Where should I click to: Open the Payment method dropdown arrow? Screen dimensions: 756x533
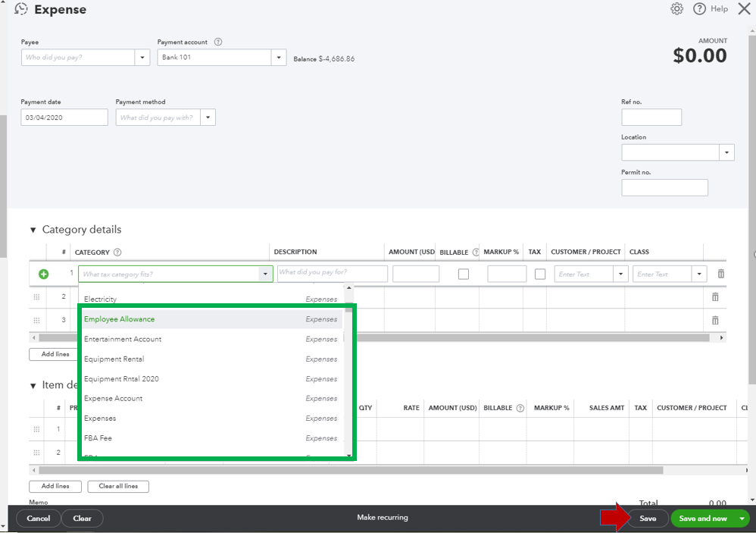[x=208, y=118]
